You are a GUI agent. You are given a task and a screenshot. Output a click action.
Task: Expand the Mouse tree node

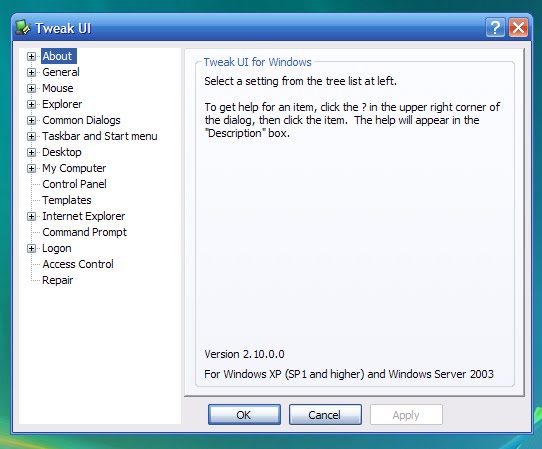(31, 88)
